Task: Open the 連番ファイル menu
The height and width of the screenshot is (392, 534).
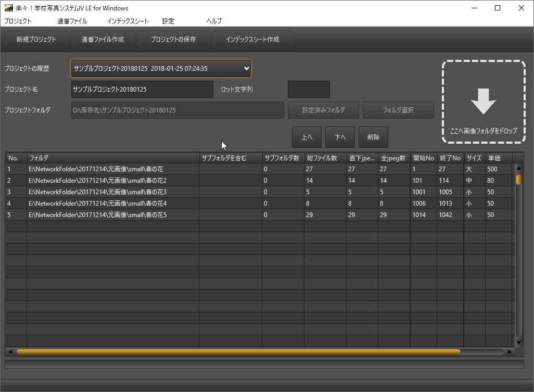Action: click(72, 21)
